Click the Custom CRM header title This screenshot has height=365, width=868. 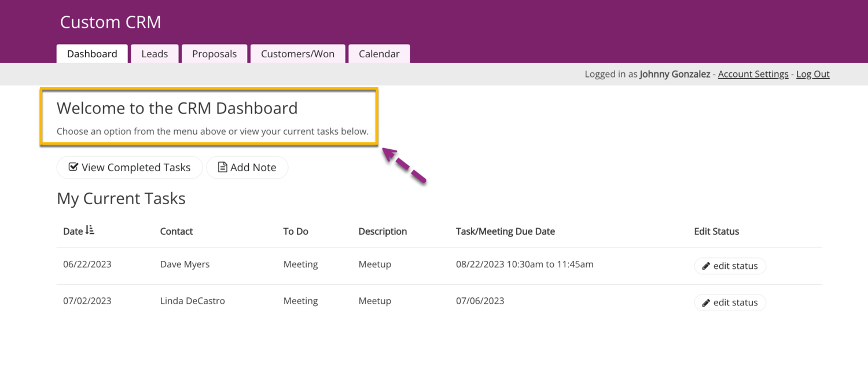(x=111, y=23)
